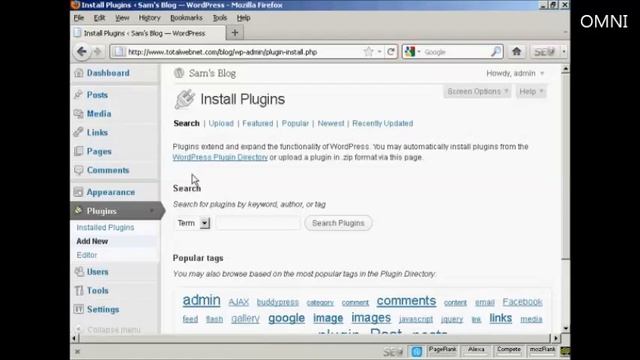The height and width of the screenshot is (360, 640).
Task: Click the Collapse menu sidebar control
Action: [x=108, y=329]
